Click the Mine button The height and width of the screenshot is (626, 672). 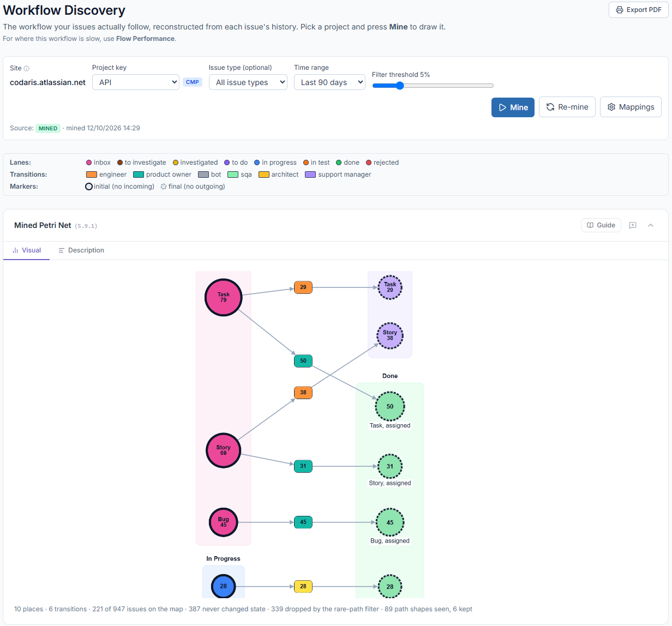513,107
